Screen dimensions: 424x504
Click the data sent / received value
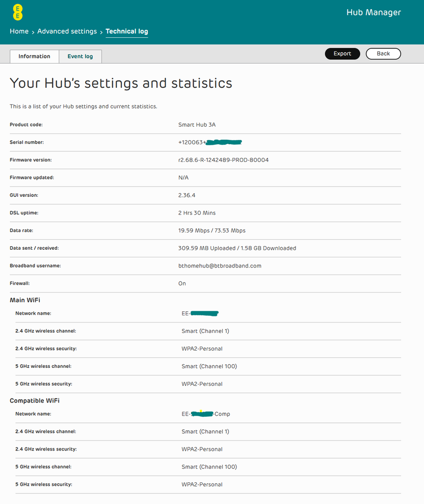coord(237,248)
